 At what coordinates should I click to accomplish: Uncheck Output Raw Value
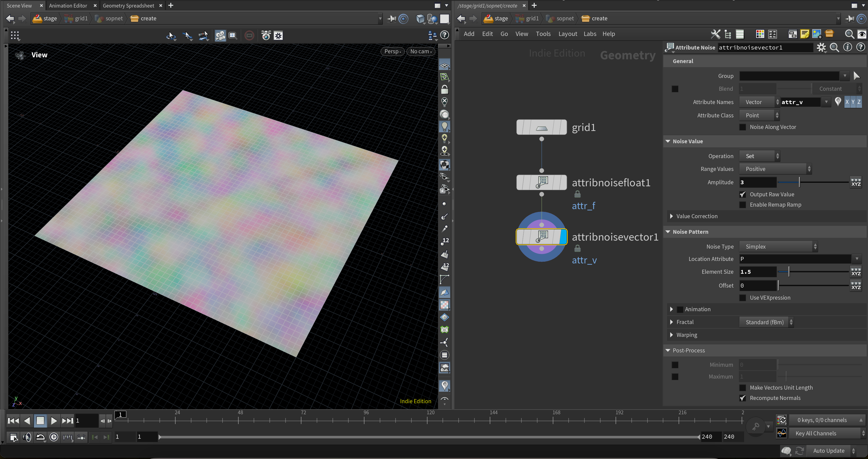(x=743, y=194)
